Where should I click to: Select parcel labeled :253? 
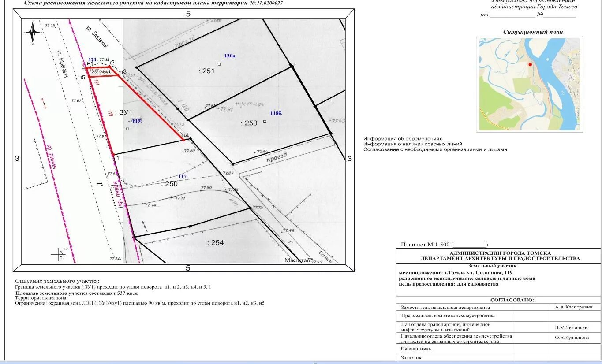(249, 123)
